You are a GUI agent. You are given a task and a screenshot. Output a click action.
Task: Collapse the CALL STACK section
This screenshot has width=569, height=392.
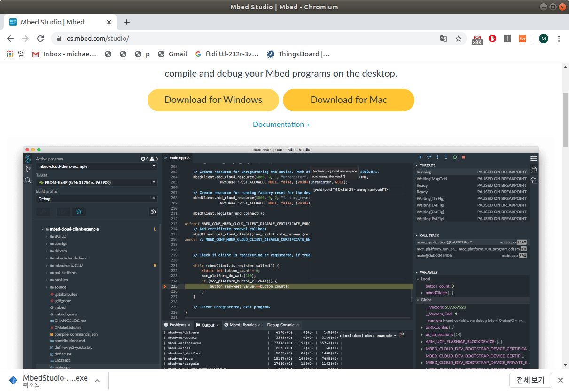coord(417,235)
